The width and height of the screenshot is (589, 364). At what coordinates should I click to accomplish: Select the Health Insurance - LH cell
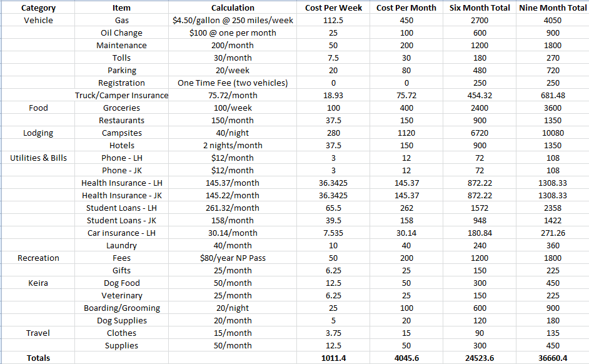pos(121,183)
